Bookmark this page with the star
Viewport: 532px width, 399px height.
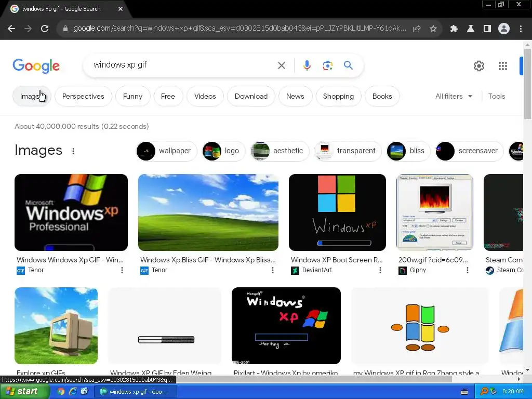(x=433, y=29)
